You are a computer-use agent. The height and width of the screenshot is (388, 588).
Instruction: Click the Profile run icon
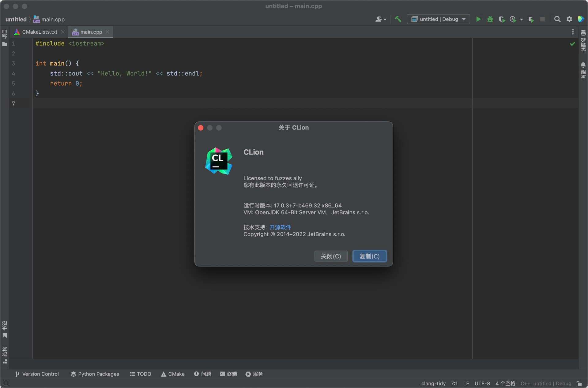pos(513,19)
